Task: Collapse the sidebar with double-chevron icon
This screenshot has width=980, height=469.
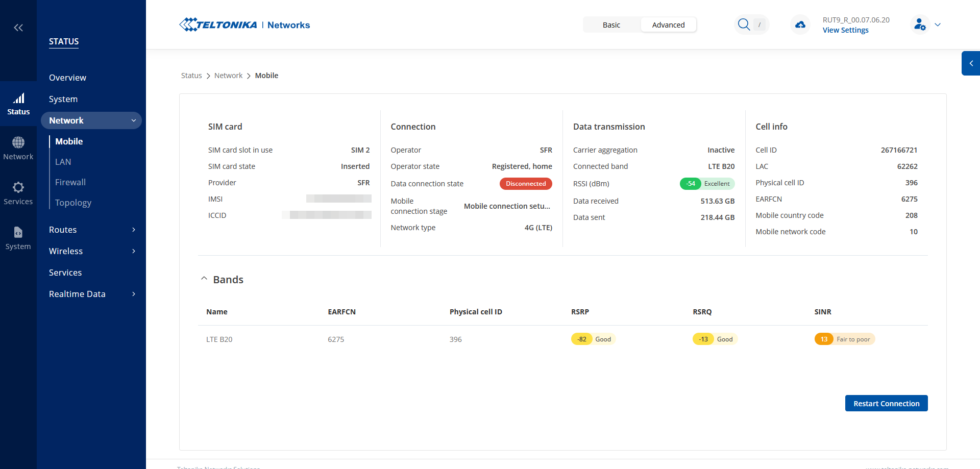Action: tap(18, 28)
